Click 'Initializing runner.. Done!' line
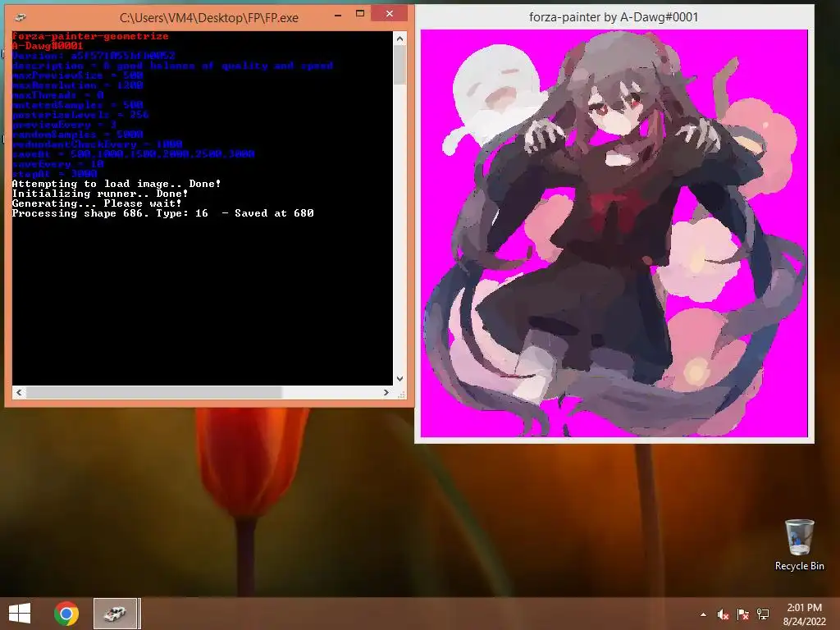Image resolution: width=840 pixels, height=630 pixels. click(99, 194)
